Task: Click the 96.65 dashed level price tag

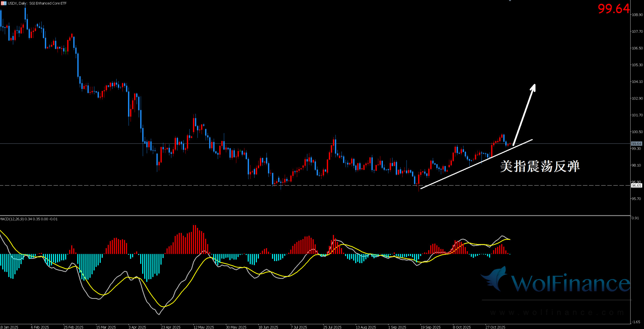Action: click(x=636, y=186)
